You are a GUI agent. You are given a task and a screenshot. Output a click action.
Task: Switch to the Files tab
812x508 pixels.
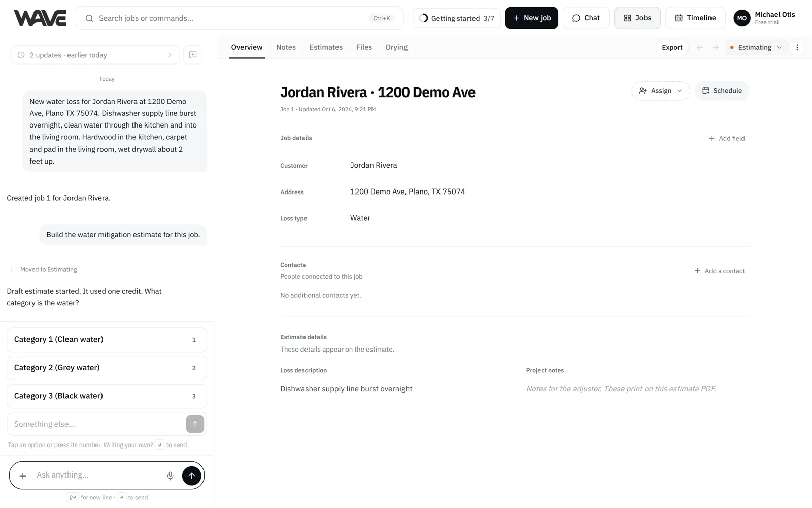[364, 47]
